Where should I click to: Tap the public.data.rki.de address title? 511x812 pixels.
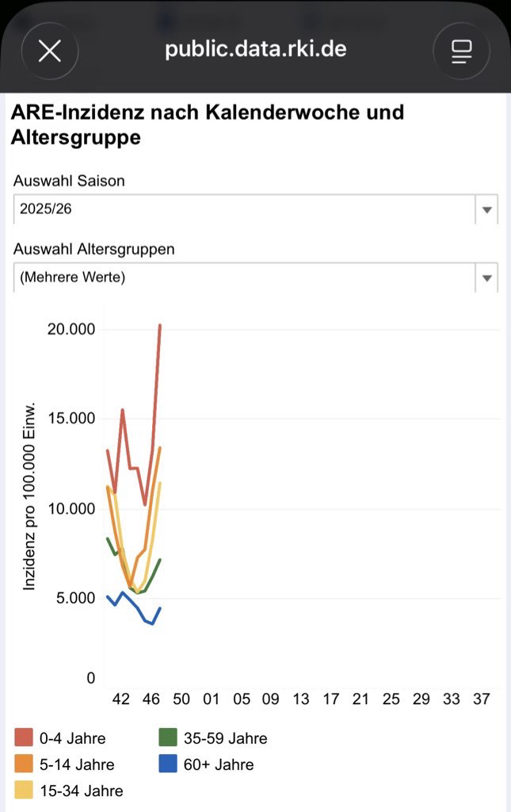[255, 49]
